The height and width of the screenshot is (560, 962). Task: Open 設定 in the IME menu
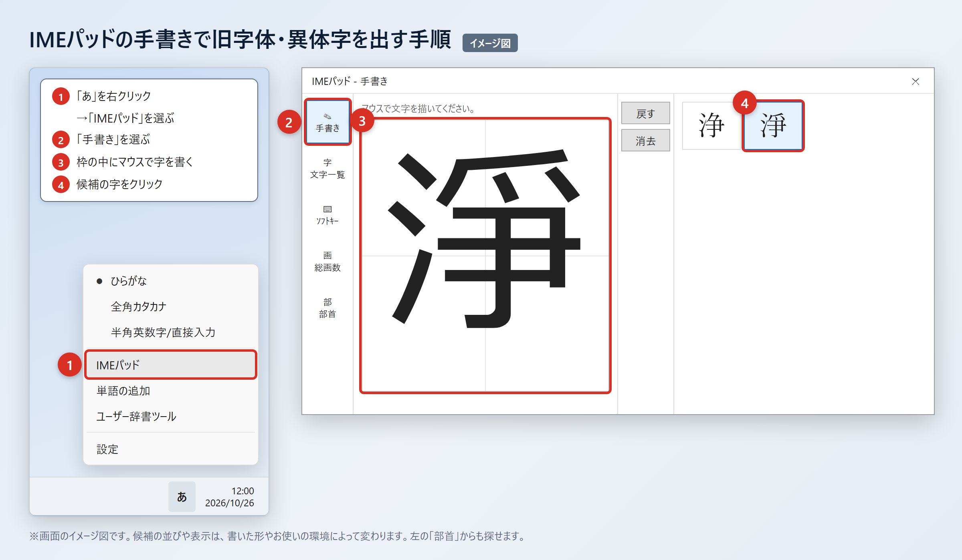pos(171,449)
